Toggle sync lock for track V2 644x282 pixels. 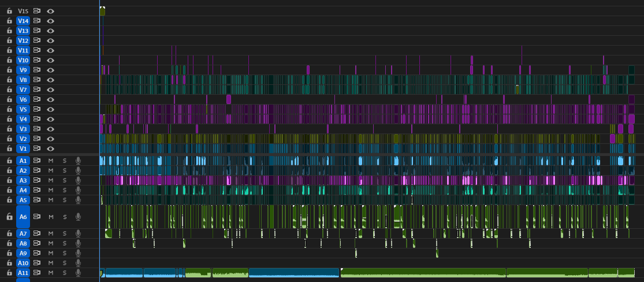[37, 139]
